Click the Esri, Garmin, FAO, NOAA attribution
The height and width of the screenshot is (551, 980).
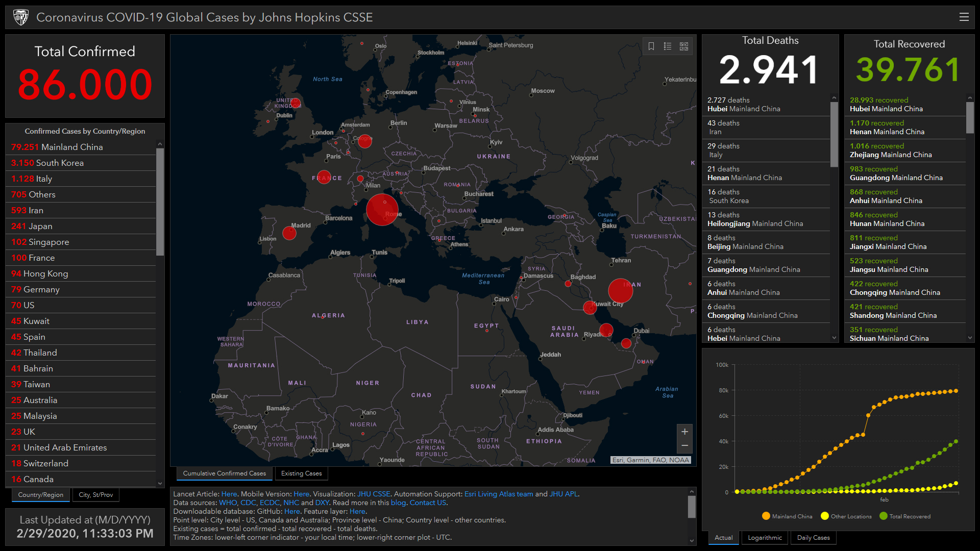[x=651, y=460]
